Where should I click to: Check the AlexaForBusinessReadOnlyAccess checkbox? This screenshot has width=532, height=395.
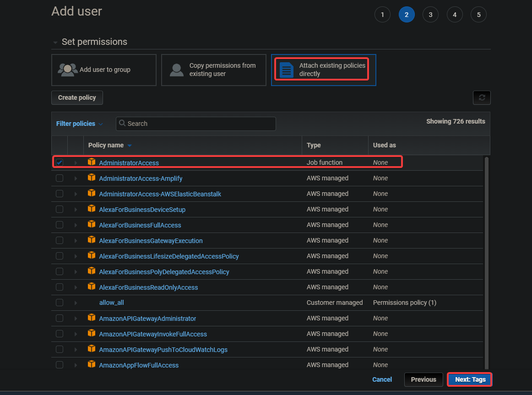pos(60,287)
